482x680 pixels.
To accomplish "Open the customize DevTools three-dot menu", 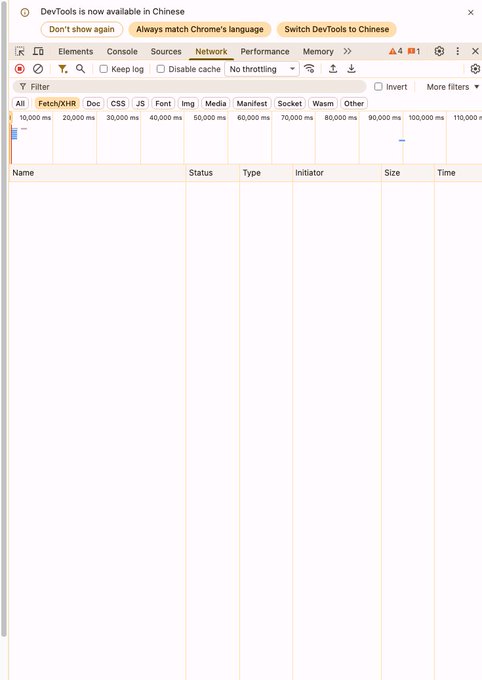I will pos(457,51).
